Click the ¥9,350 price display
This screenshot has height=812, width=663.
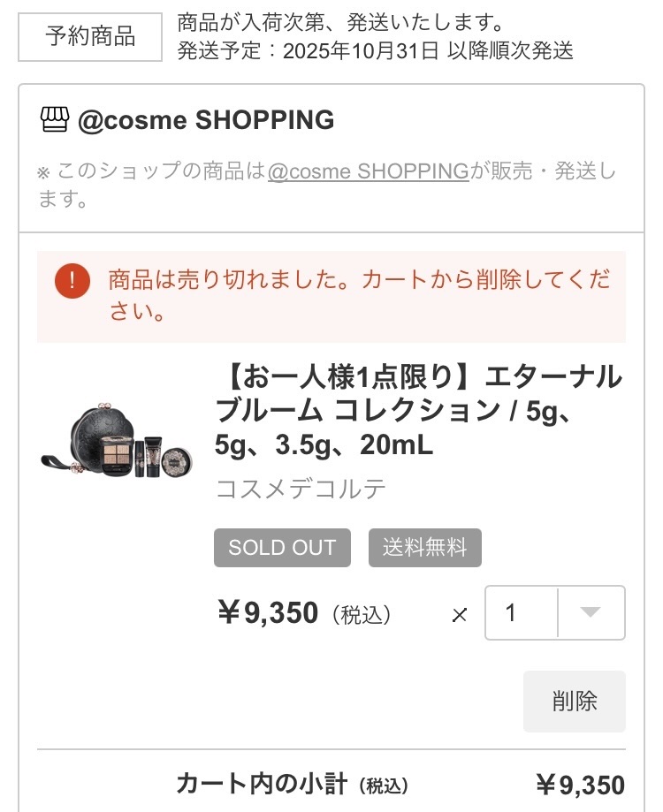click(x=267, y=613)
